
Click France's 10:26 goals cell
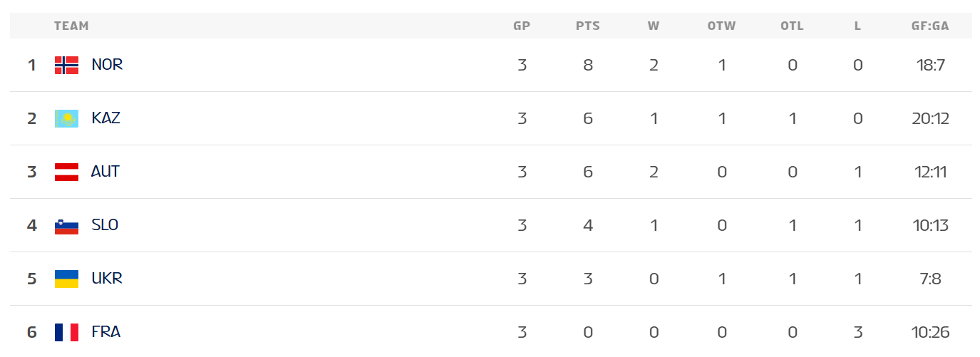click(x=930, y=333)
